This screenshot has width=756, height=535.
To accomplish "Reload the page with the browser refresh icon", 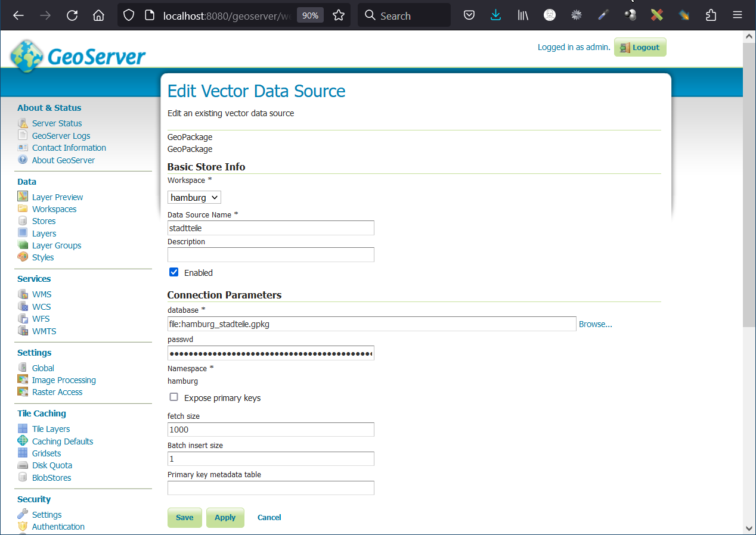I will tap(72, 15).
